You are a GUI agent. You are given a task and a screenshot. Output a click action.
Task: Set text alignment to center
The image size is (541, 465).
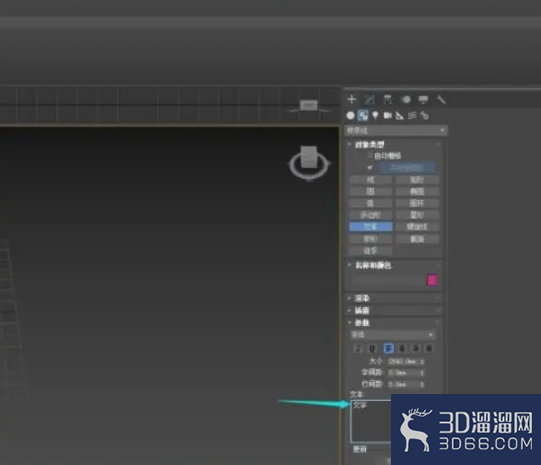point(402,348)
